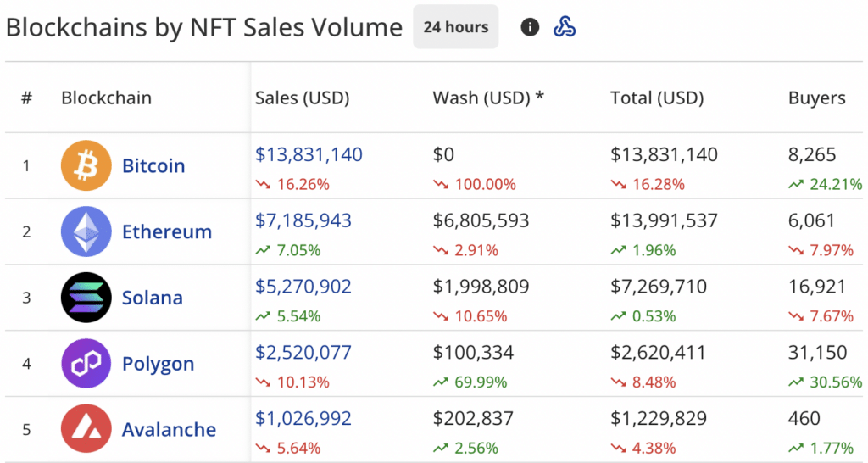This screenshot has width=868, height=463.
Task: Open the Avalanche blockchain link
Action: [169, 429]
